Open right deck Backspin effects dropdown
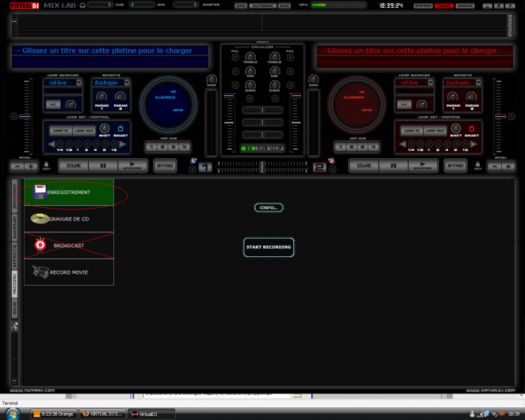 477,83
